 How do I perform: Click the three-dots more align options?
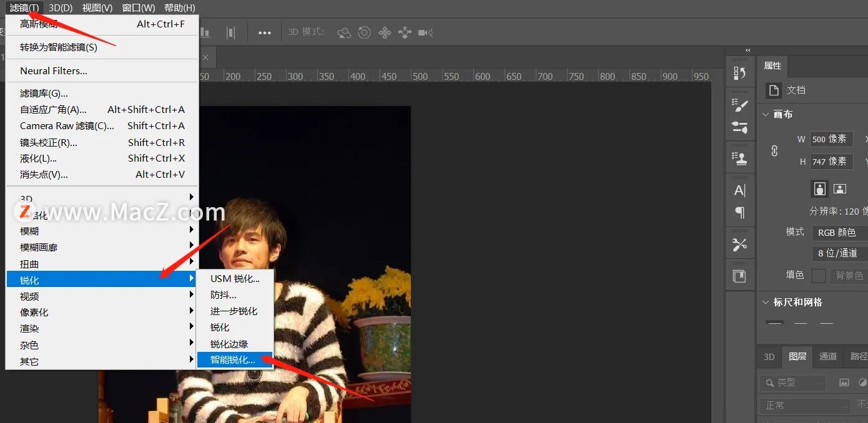point(265,33)
